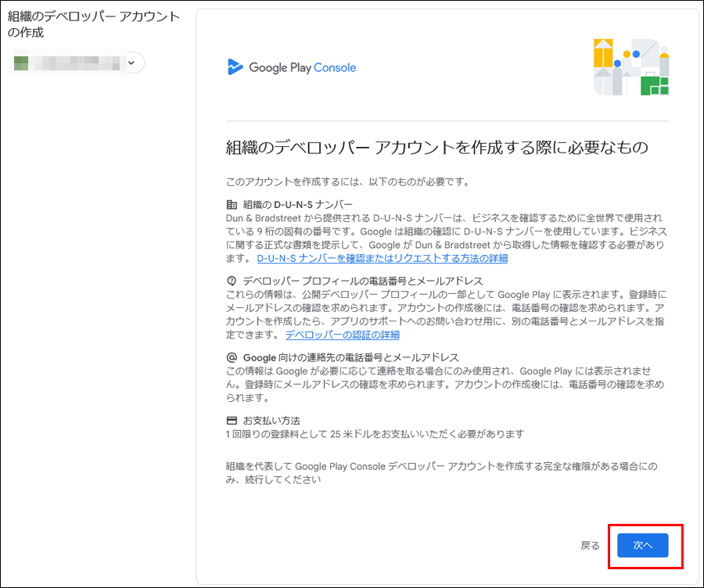Click the text 1 回限りの登録料として 25 米ドル
Image resolution: width=704 pixels, height=588 pixels.
point(296,434)
